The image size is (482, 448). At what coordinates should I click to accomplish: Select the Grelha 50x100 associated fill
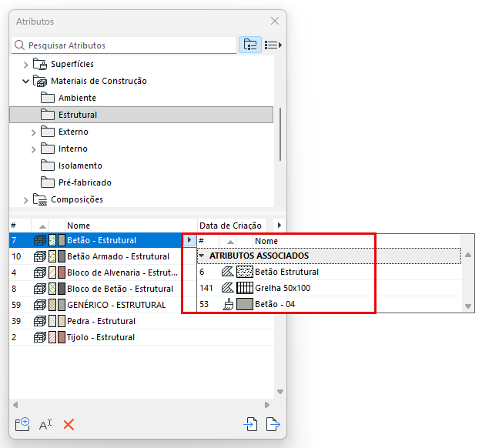pyautogui.click(x=329, y=288)
